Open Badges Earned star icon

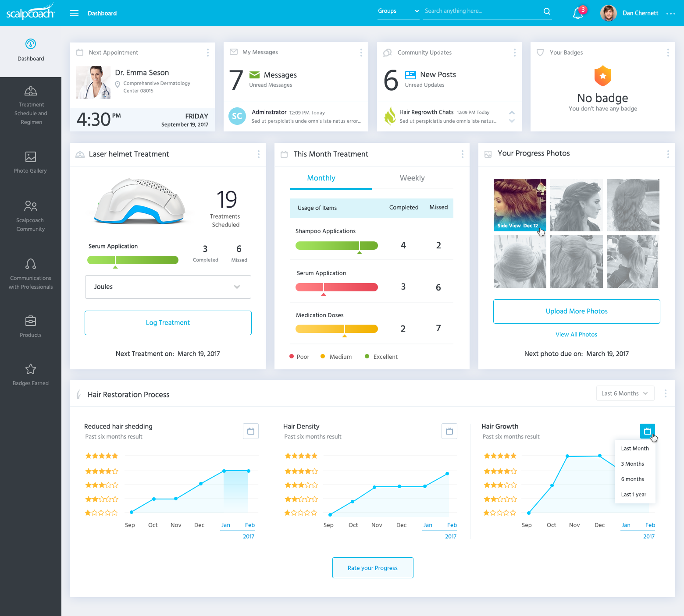(31, 369)
